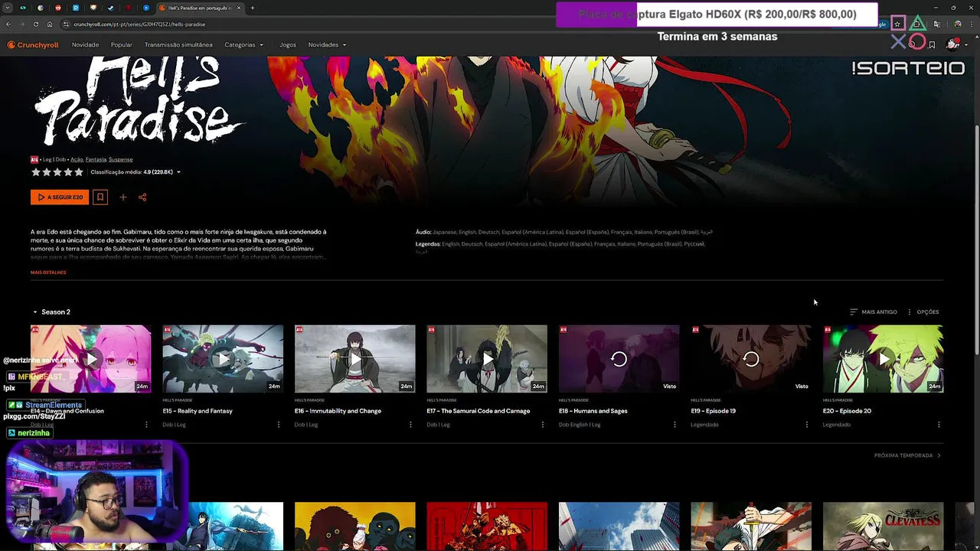This screenshot has height=551, width=980.
Task: Go to PRÓXIMA TEMPORADA
Action: click(x=907, y=455)
